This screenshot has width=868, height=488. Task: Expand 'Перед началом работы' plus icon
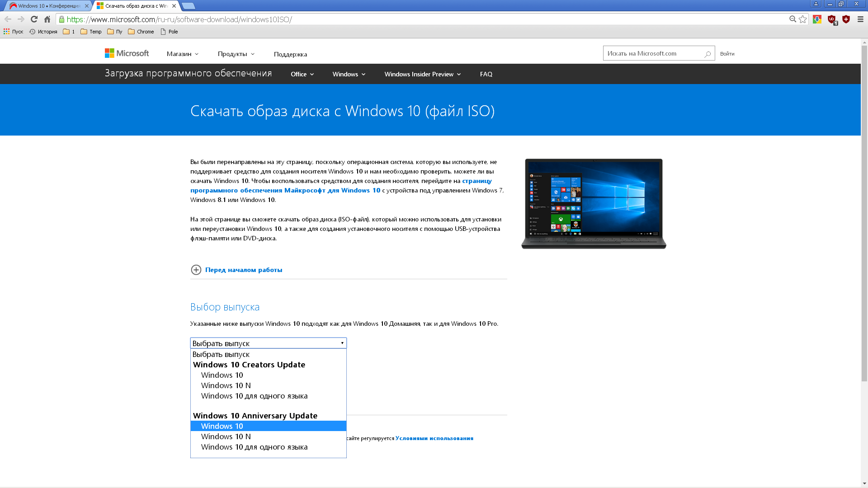[196, 270]
